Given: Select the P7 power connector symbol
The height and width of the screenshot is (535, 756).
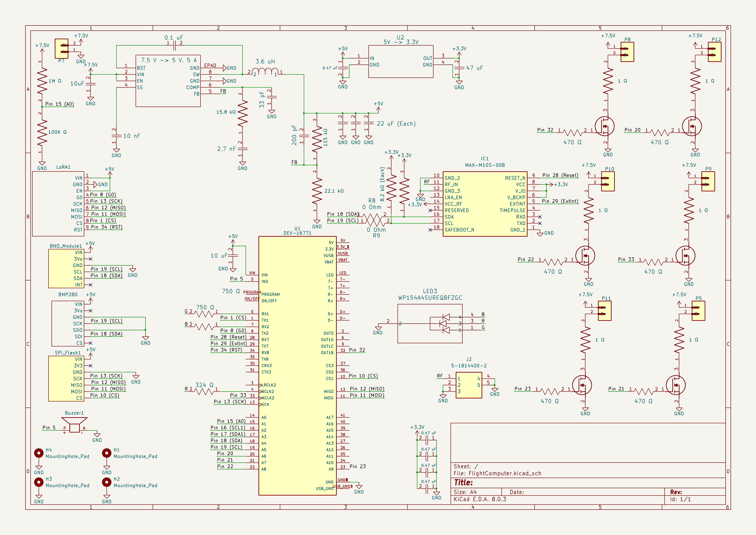Looking at the screenshot, I should pos(62,48).
